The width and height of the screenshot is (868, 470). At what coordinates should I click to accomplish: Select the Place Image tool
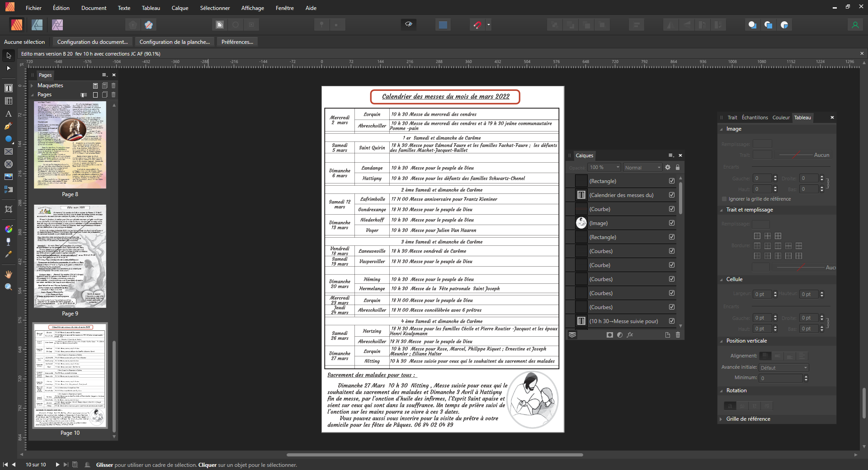tap(8, 177)
